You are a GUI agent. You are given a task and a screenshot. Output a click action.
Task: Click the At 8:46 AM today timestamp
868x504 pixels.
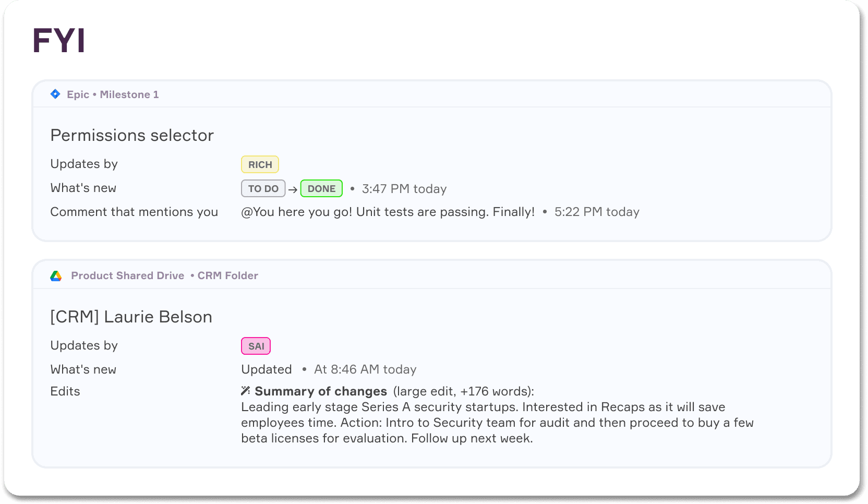click(x=365, y=369)
